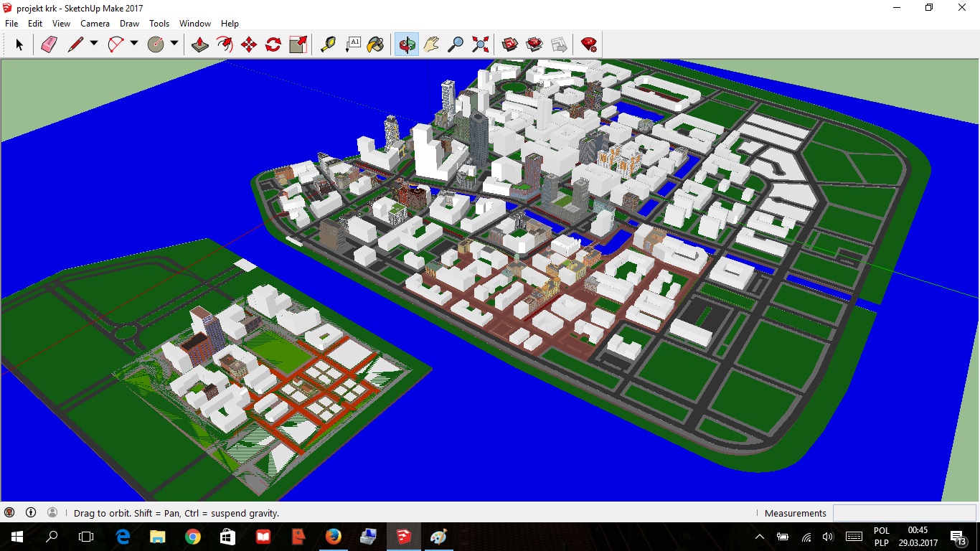Open Task View on taskbar
Image resolution: width=980 pixels, height=551 pixels.
(86, 537)
